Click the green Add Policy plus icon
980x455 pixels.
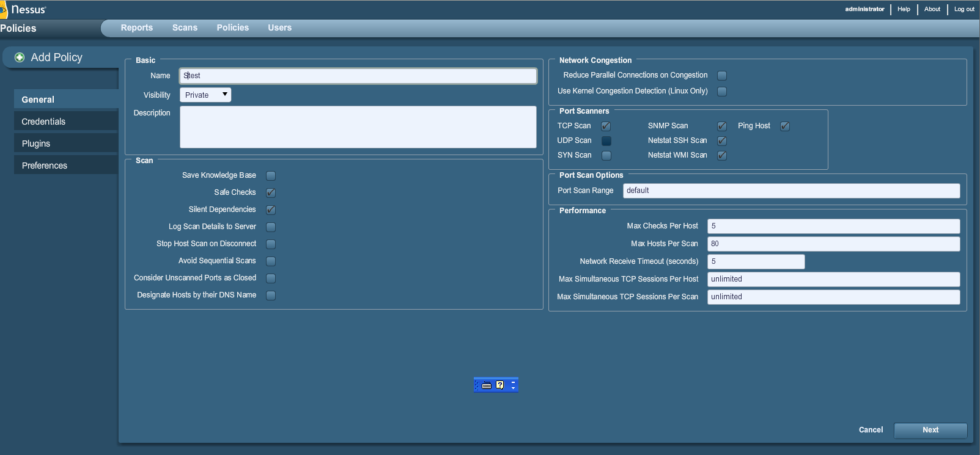(x=20, y=57)
